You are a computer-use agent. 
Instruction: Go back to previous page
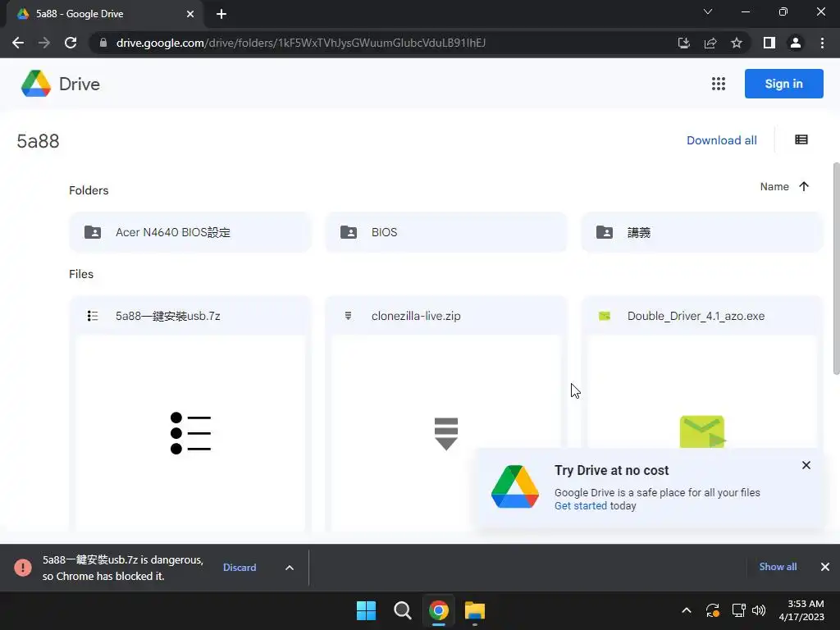pyautogui.click(x=18, y=43)
